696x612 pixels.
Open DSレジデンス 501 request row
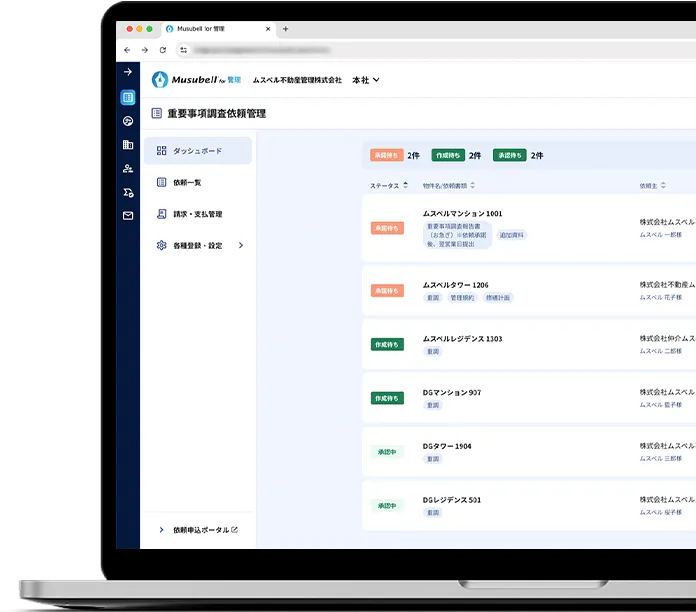(529, 505)
